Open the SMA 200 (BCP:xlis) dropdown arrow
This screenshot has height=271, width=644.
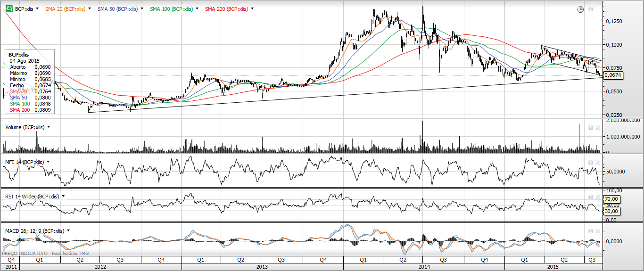tap(253, 9)
